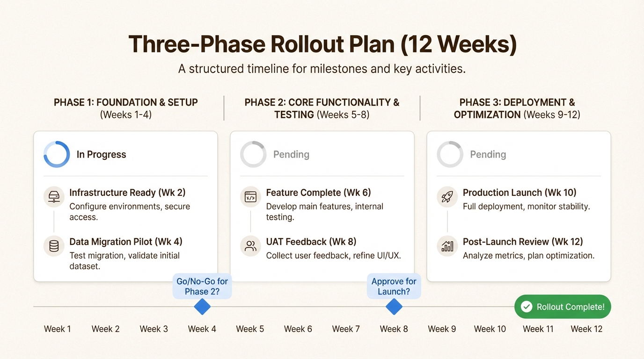Viewport: 644px width, 359px height.
Task: Select the Week 8 diamond milestone marker
Action: click(x=394, y=307)
